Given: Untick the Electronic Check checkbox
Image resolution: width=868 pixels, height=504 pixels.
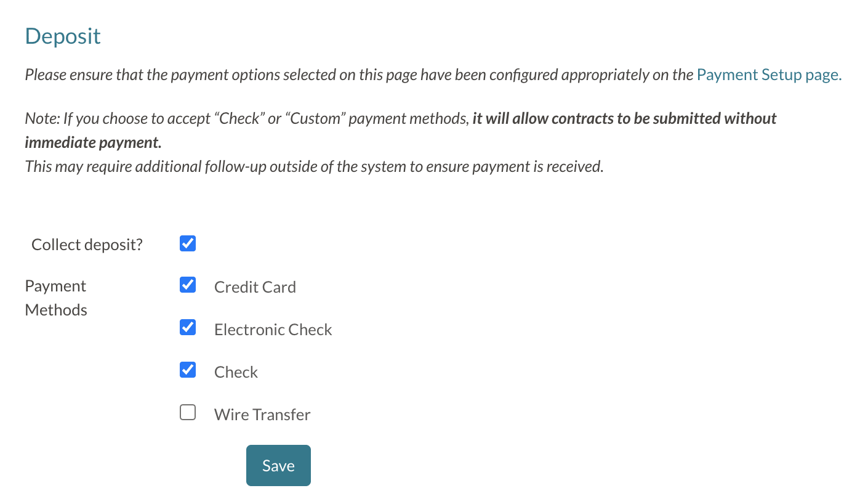Looking at the screenshot, I should pos(188,328).
